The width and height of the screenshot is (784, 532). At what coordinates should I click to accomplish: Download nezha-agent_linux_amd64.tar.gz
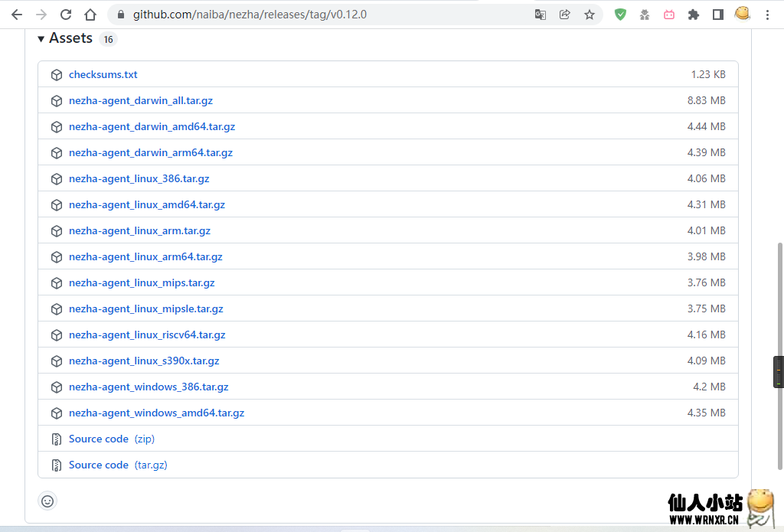coord(147,204)
